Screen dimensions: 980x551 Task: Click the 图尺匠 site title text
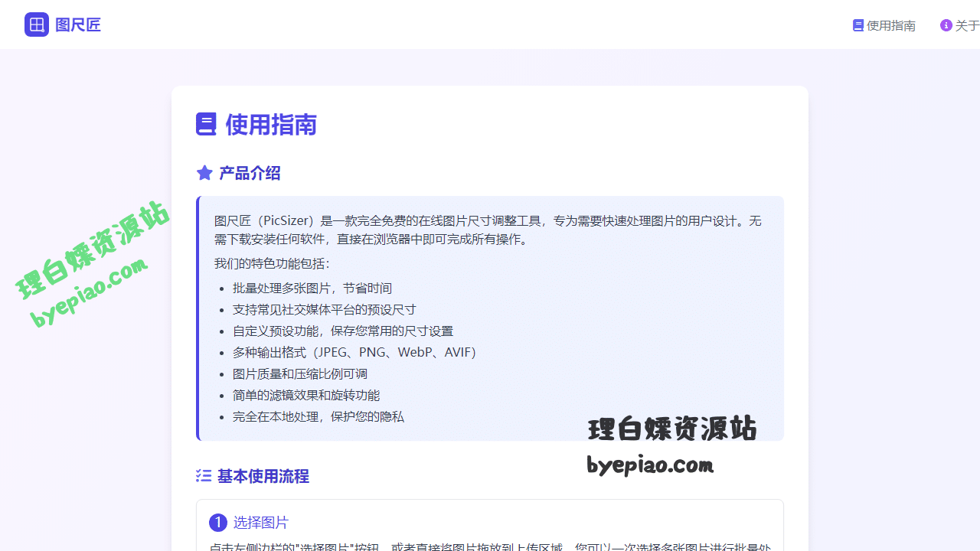coord(77,24)
